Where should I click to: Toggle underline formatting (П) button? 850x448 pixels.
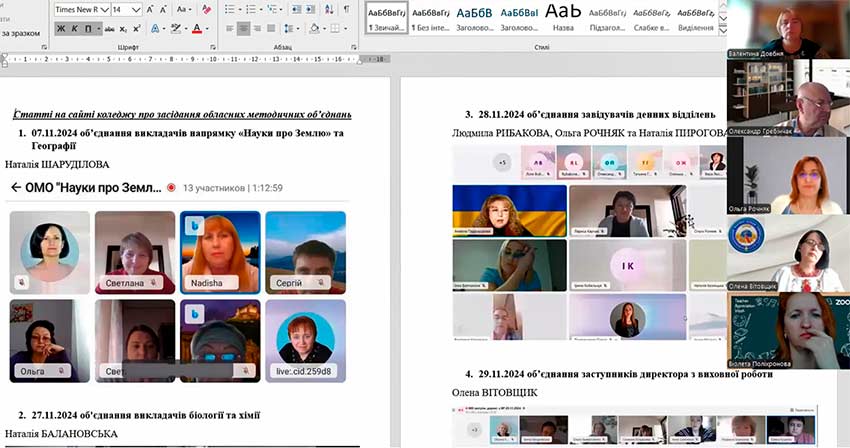pyautogui.click(x=87, y=29)
